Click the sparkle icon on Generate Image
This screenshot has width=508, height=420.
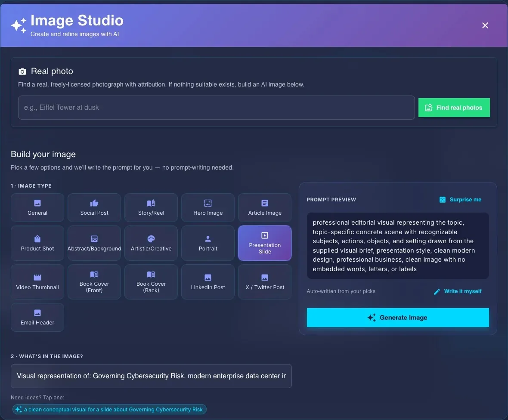pos(372,318)
